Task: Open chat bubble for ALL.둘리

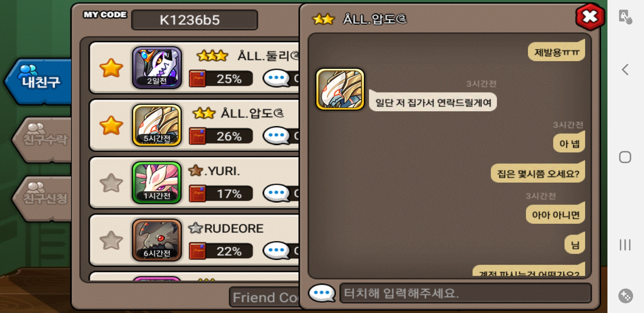Action: click(276, 78)
